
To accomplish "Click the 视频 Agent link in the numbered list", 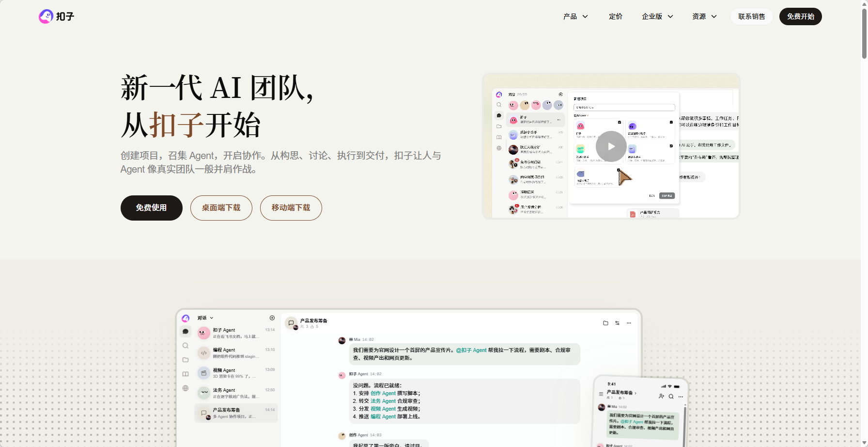I will [383, 409].
